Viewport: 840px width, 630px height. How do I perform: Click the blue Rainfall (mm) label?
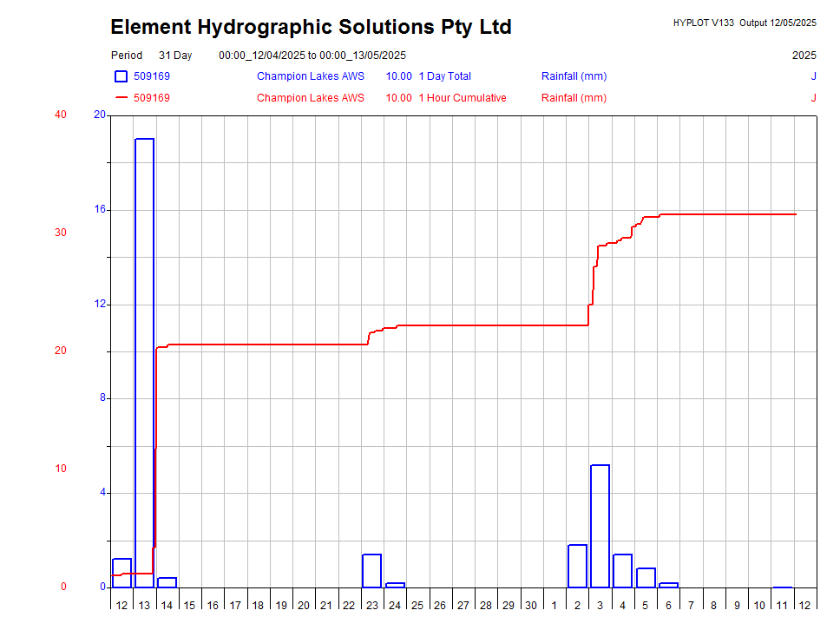(574, 76)
